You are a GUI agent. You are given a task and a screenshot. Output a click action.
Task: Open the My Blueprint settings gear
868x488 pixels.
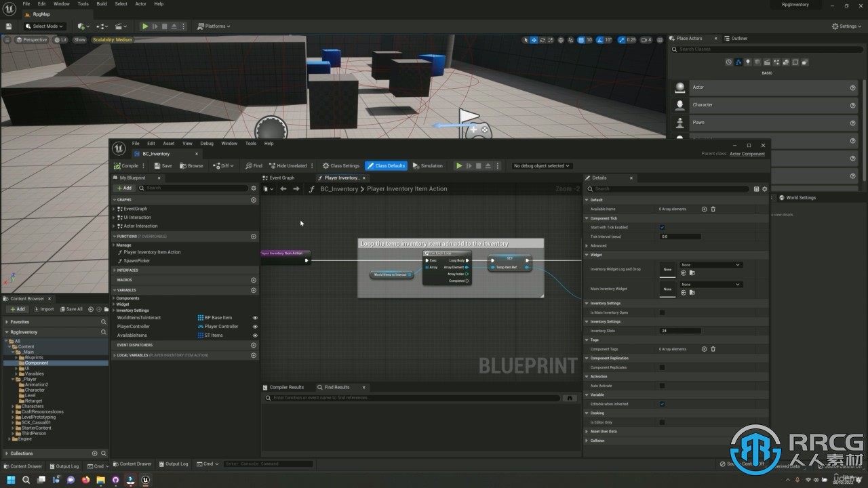pyautogui.click(x=254, y=188)
